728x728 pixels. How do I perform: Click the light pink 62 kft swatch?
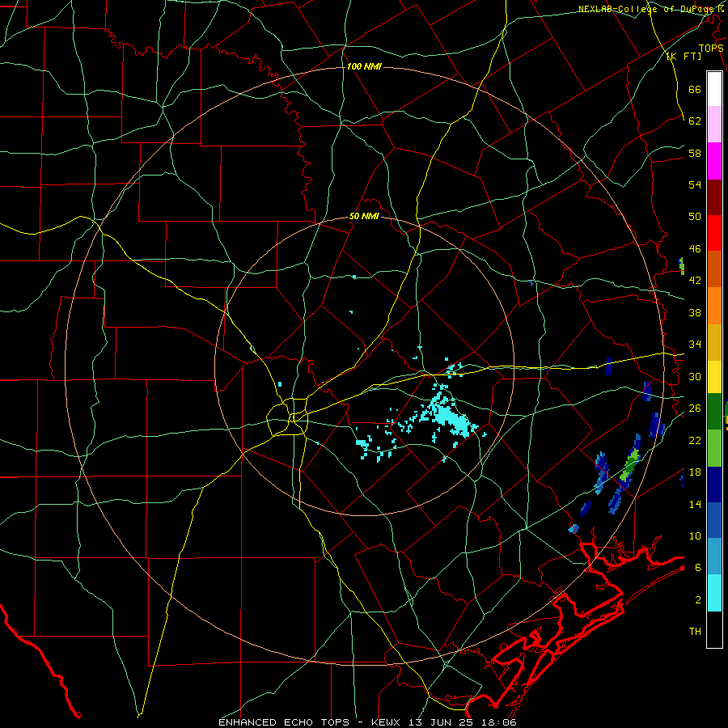714,125
